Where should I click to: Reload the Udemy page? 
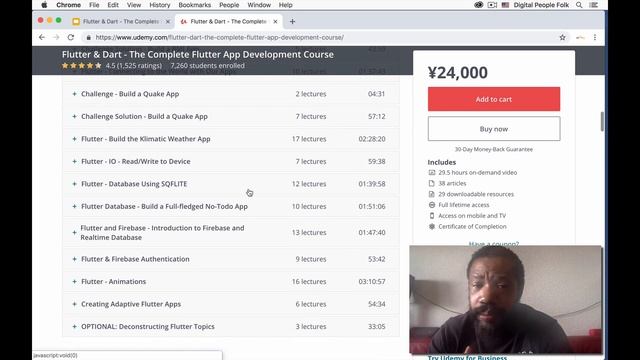coord(71,37)
